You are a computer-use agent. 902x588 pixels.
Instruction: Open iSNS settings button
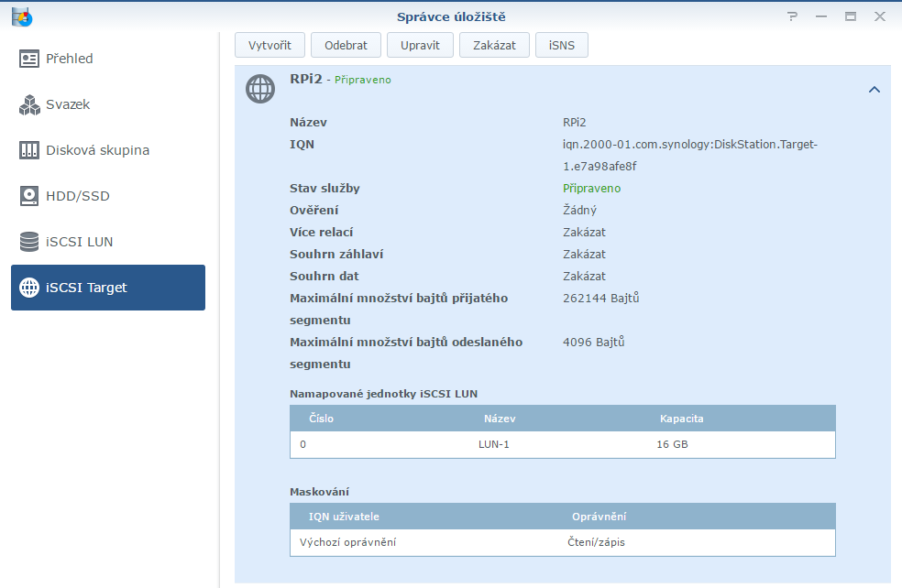pos(561,45)
